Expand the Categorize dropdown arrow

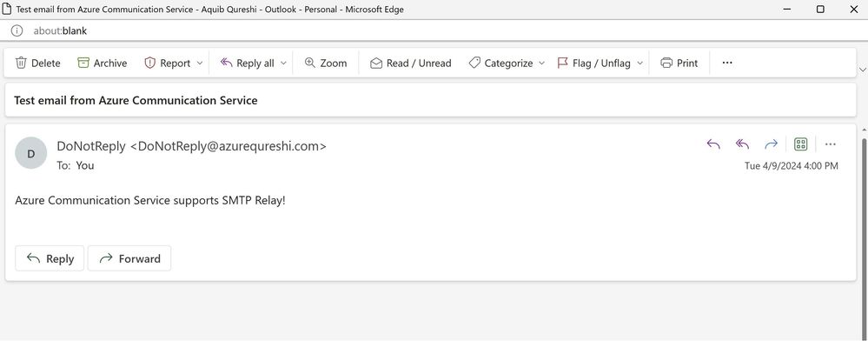tap(542, 64)
